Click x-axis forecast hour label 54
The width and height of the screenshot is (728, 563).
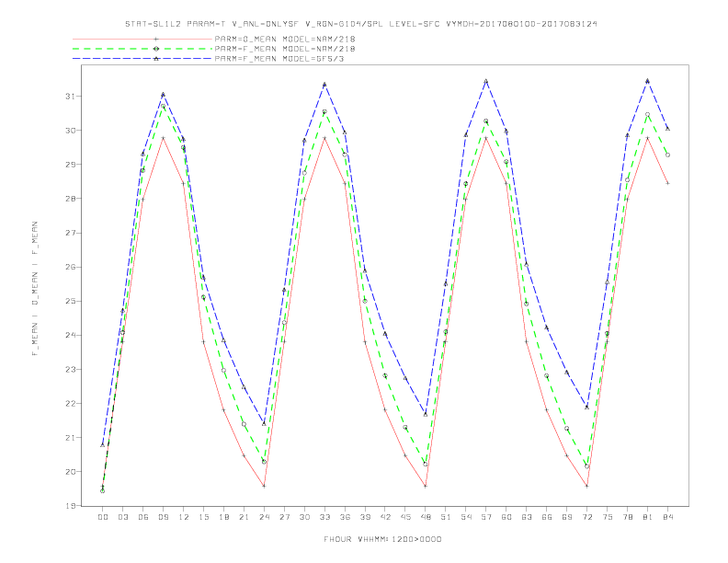466,517
